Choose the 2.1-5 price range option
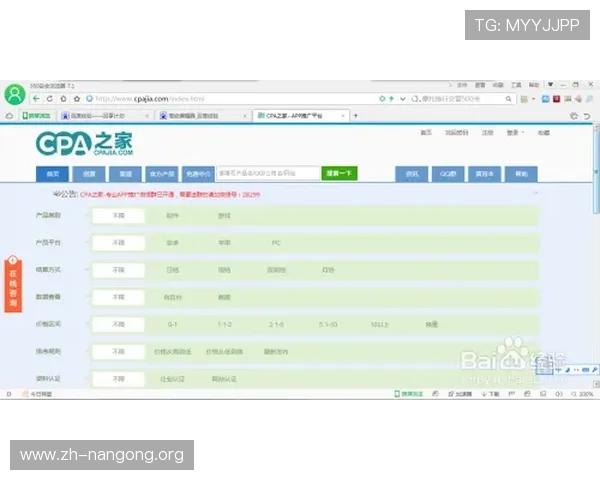This screenshot has width=600, height=480. tap(276, 325)
